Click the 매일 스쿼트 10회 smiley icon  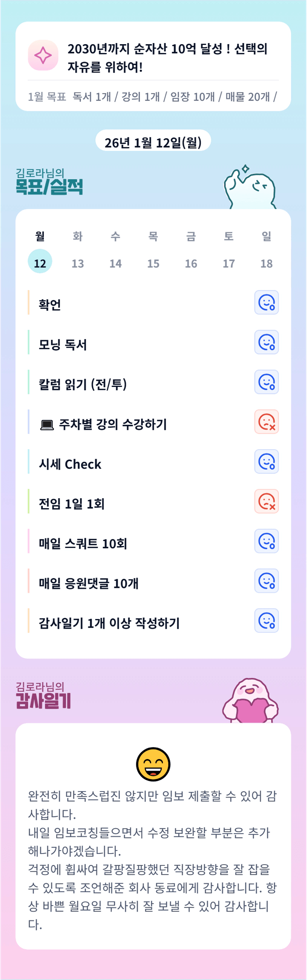[x=266, y=541]
